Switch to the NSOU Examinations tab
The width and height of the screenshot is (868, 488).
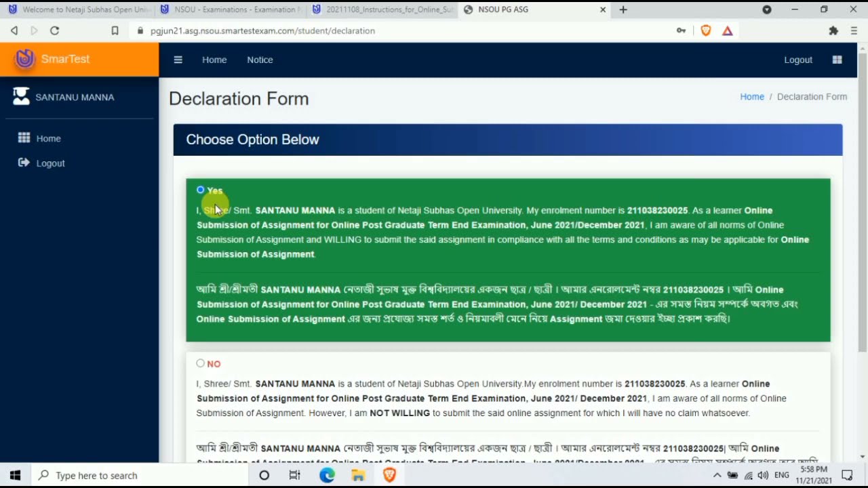231,9
